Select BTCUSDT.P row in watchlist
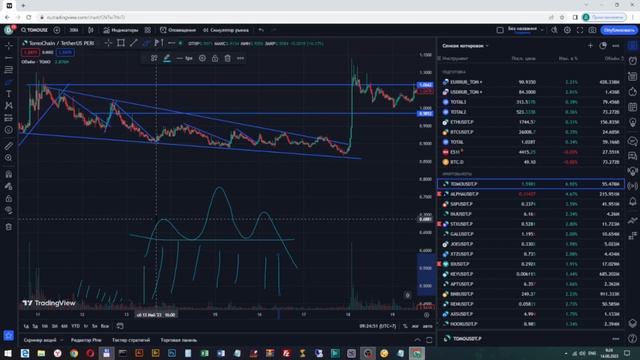 pos(531,132)
